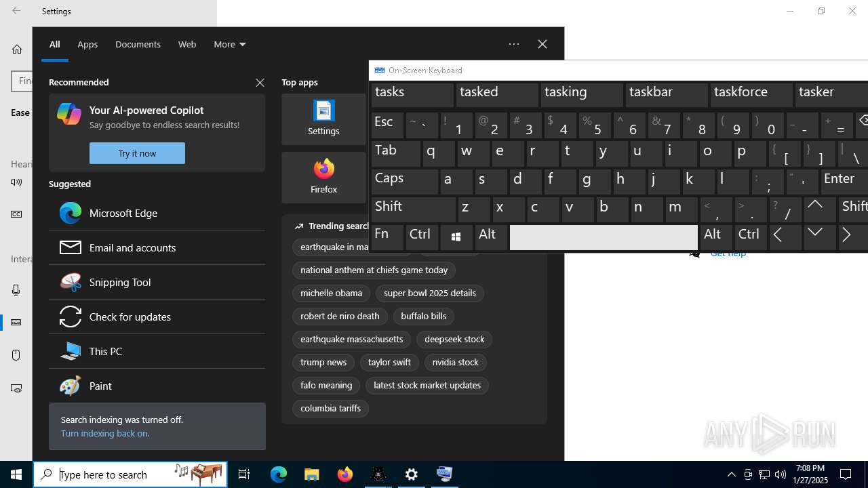Switch to the Documents search tab
This screenshot has width=868, height=488.
point(138,44)
